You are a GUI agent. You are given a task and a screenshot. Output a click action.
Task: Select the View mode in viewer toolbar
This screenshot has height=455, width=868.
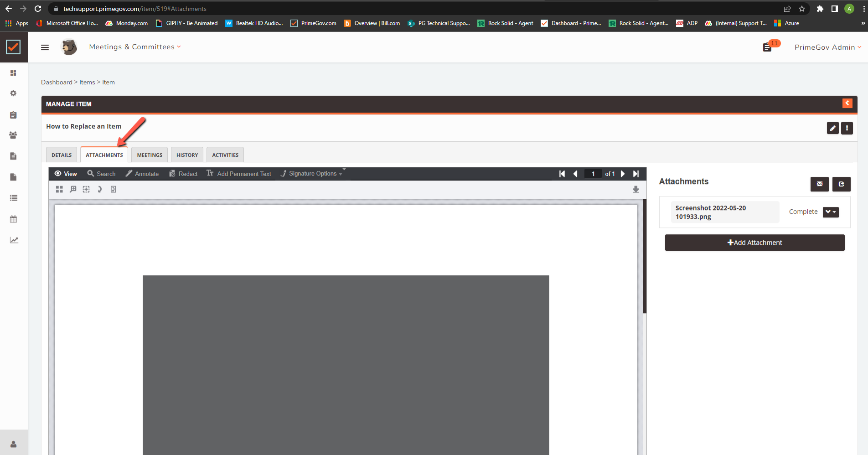pyautogui.click(x=66, y=174)
